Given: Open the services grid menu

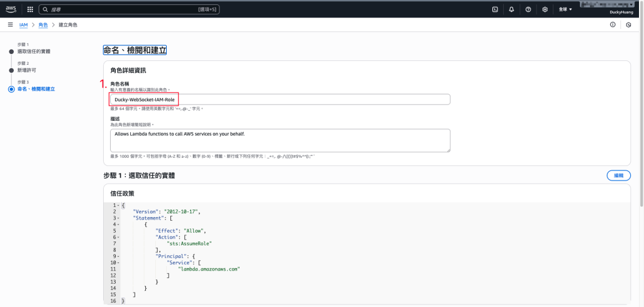Looking at the screenshot, I should pos(30,9).
